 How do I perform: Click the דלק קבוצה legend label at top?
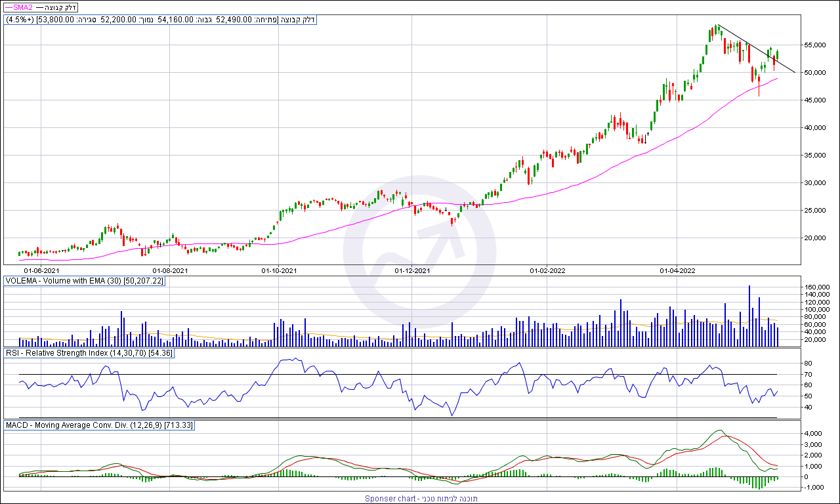[62, 7]
